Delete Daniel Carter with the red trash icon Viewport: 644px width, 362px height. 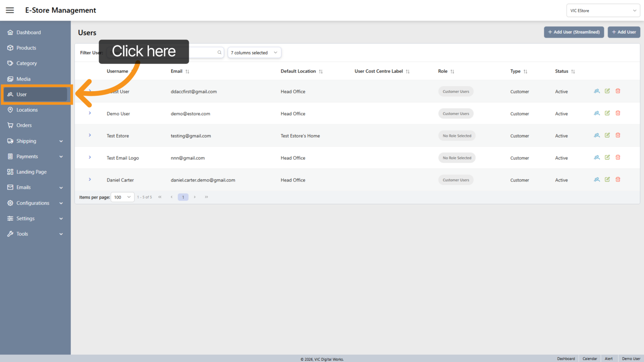point(618,179)
